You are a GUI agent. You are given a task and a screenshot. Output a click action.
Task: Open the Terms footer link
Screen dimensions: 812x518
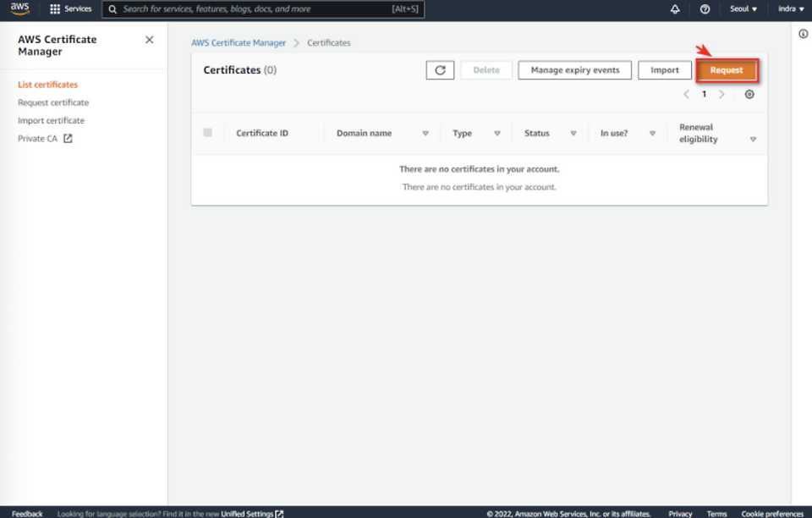click(x=716, y=513)
